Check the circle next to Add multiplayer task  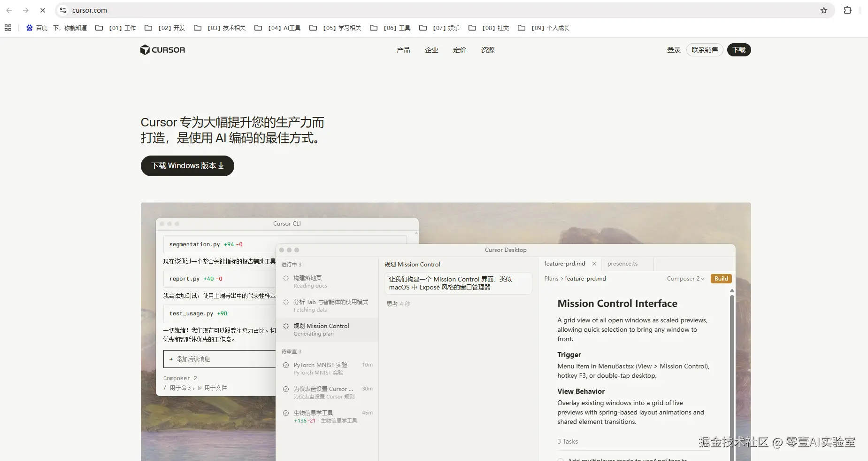pos(561,460)
